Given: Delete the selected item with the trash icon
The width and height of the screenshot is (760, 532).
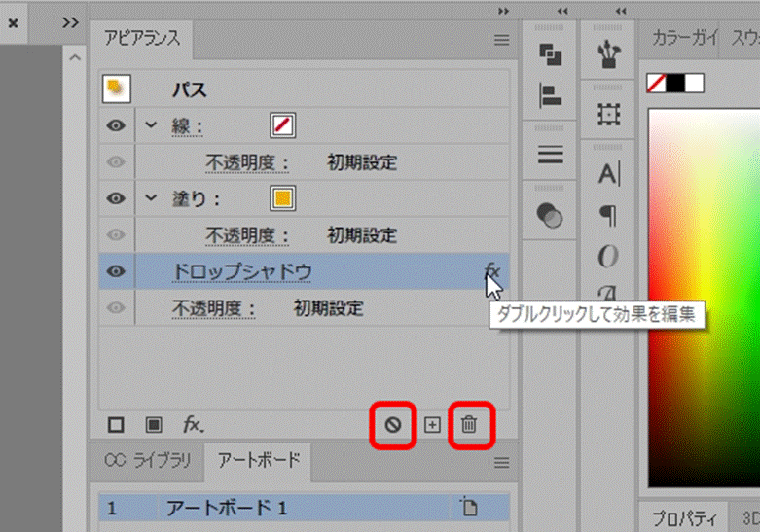Looking at the screenshot, I should tap(469, 424).
